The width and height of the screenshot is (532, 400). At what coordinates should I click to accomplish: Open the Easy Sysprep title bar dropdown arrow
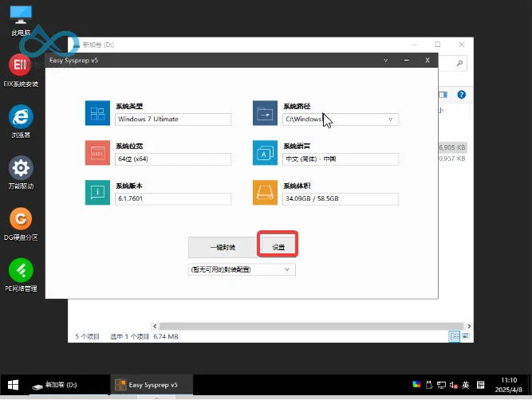(x=386, y=61)
